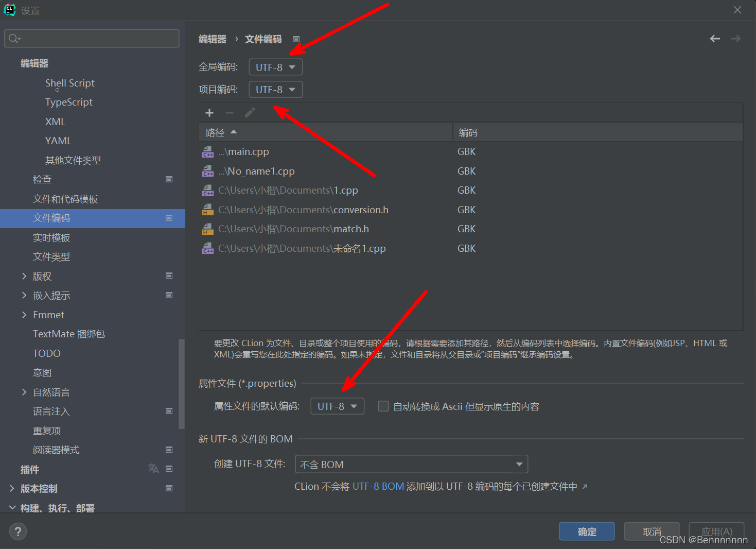Click GBK encoding cell for No_name1.cpp
This screenshot has width=756, height=549.
pyautogui.click(x=466, y=171)
